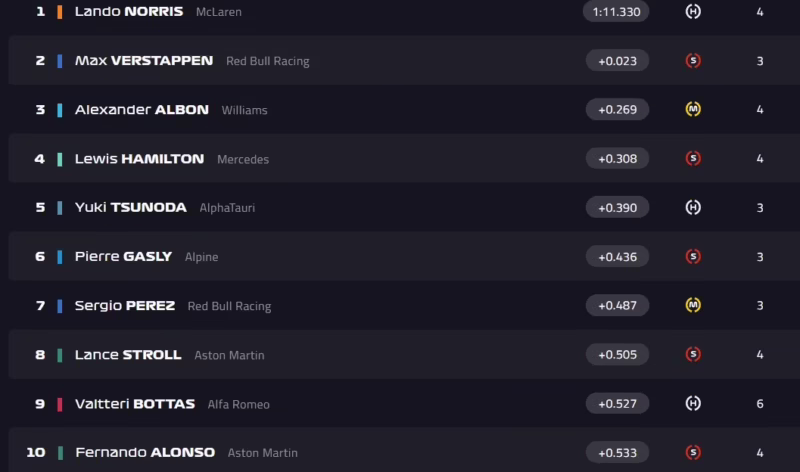Click the medium tyre icon for Albon

tap(693, 110)
